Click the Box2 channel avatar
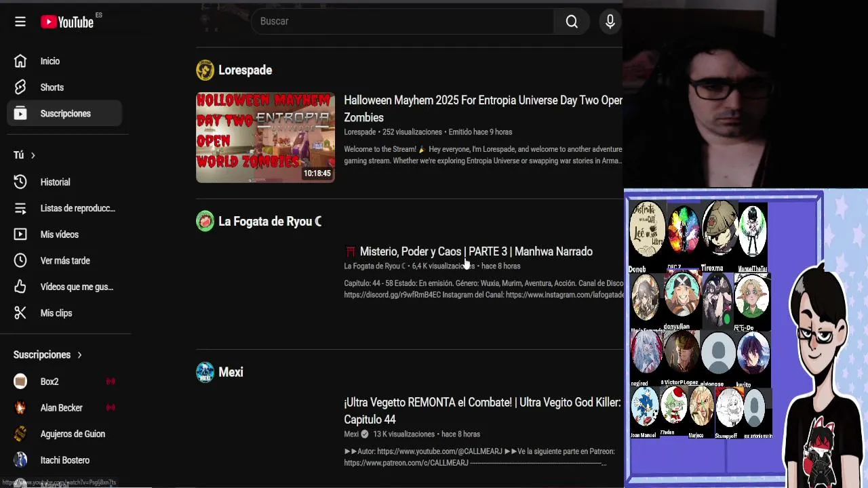This screenshot has height=488, width=868. click(x=20, y=382)
